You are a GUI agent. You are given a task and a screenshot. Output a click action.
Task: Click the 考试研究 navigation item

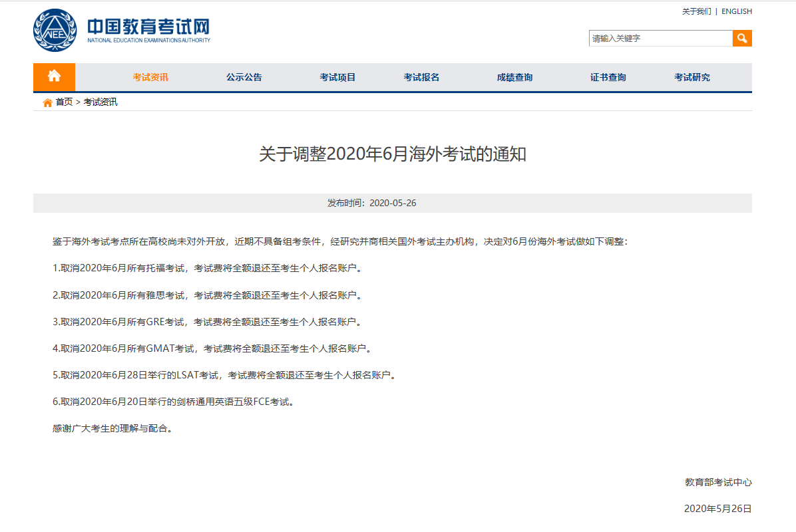692,77
